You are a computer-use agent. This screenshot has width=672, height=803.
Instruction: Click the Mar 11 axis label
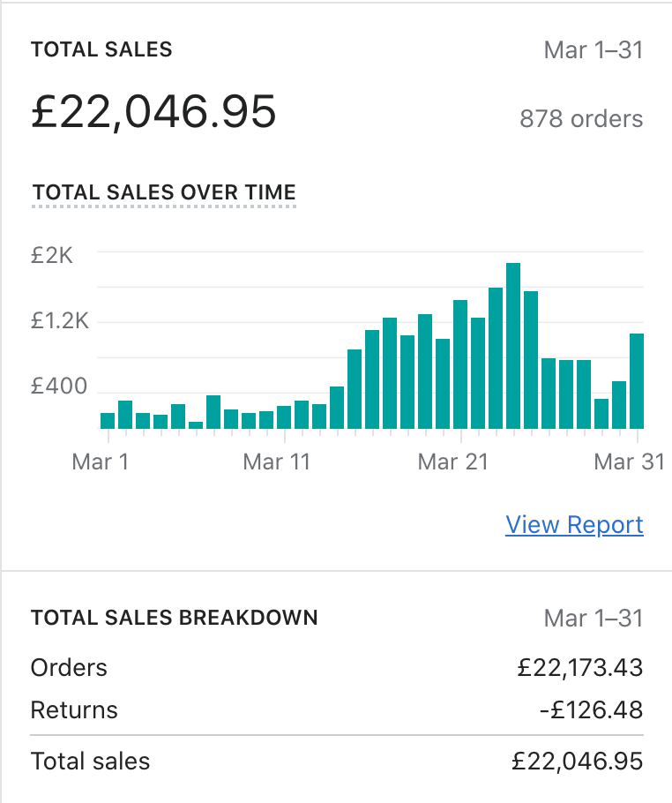point(277,462)
